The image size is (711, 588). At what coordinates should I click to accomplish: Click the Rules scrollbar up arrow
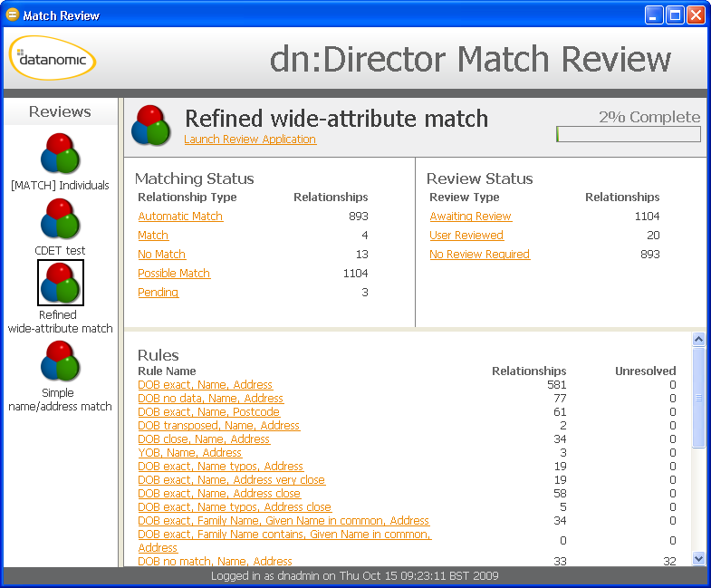698,340
